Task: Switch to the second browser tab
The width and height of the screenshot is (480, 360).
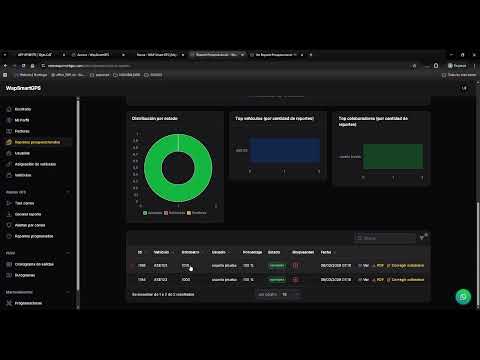Action: [x=97, y=55]
